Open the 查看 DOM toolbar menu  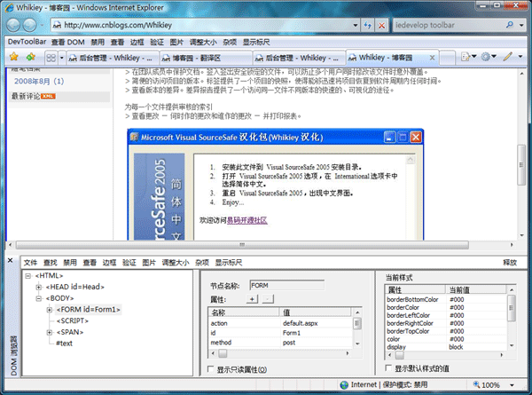(x=68, y=42)
